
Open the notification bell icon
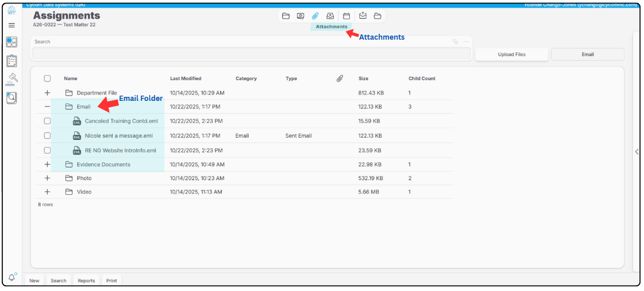(x=12, y=278)
